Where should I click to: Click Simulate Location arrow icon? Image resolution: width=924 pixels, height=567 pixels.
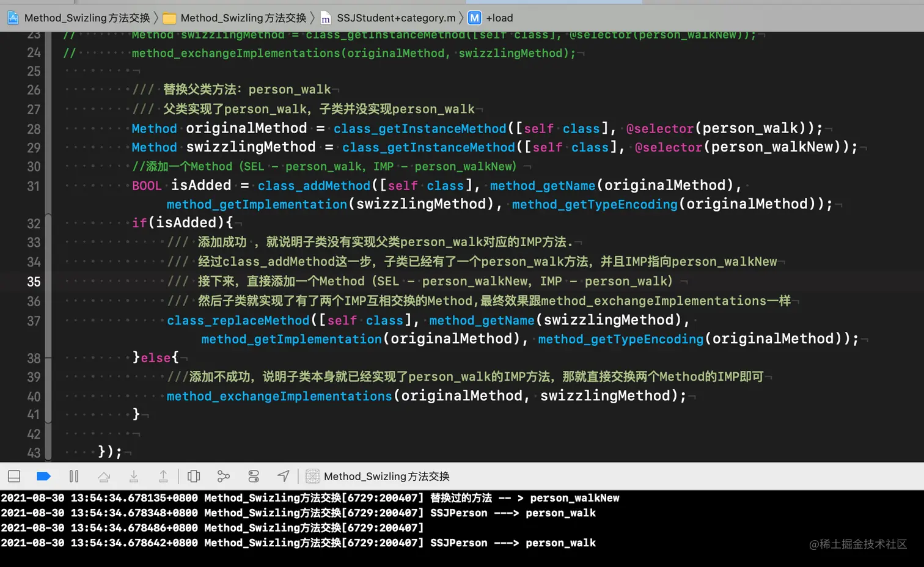tap(284, 477)
